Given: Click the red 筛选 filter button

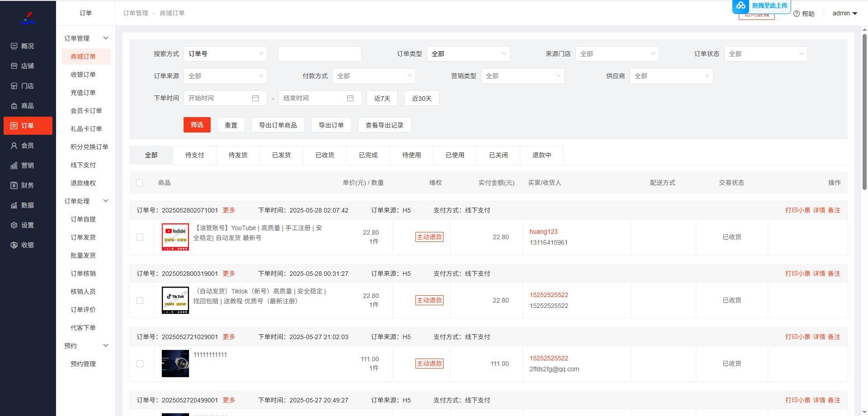Looking at the screenshot, I should pos(197,125).
